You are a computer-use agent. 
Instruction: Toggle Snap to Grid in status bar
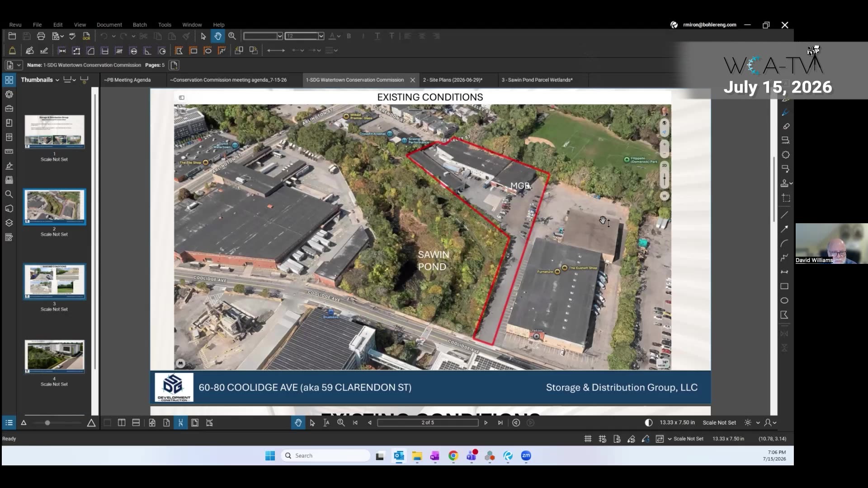602,439
